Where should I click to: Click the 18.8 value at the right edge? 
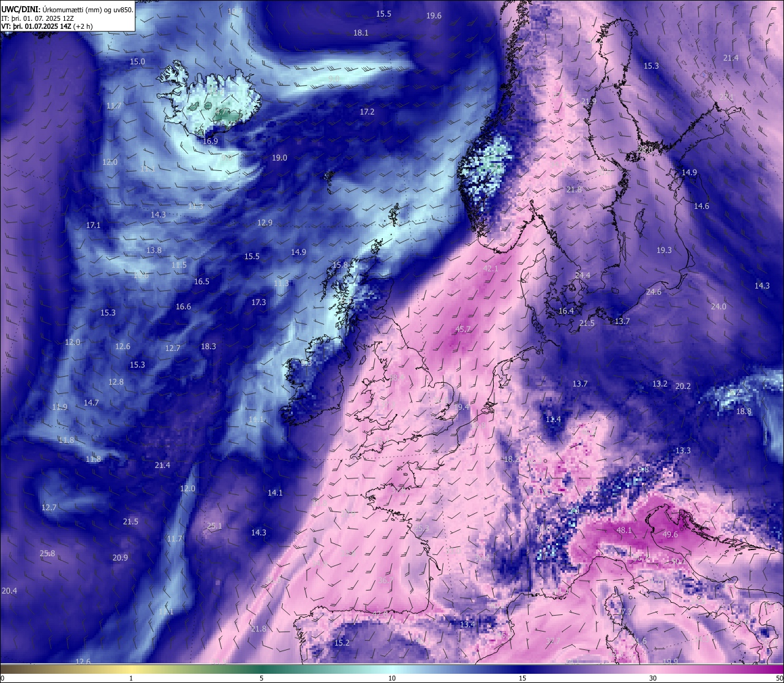744,412
